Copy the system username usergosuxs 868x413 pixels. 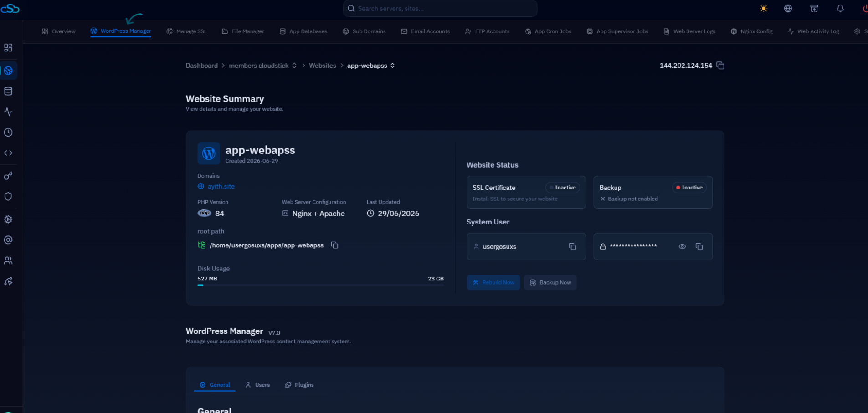click(573, 247)
